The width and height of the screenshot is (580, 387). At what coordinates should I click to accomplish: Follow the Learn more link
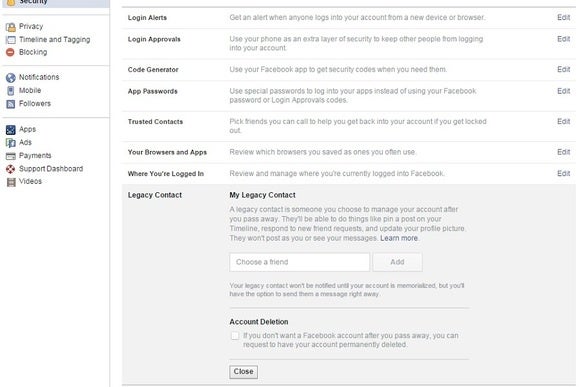tap(399, 238)
